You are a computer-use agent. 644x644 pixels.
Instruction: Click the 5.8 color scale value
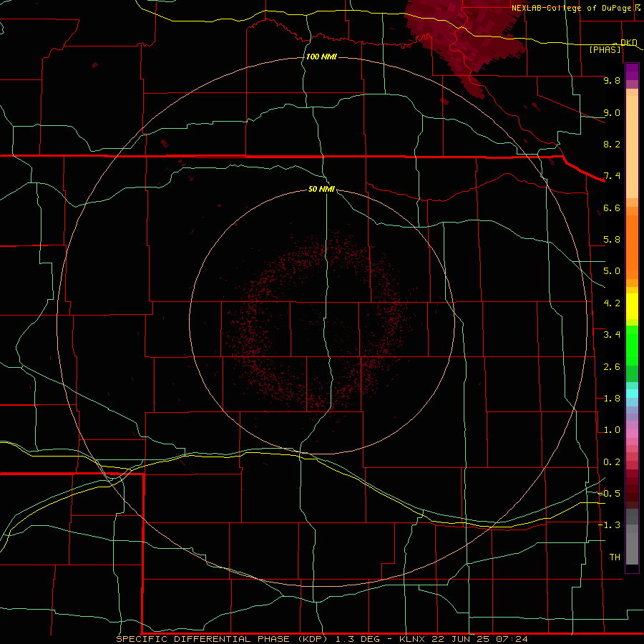[612, 240]
